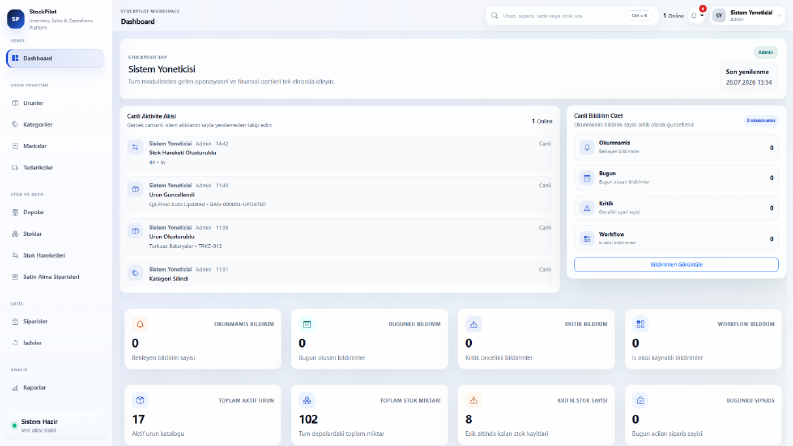This screenshot has width=793, height=446.
Task: Click the Canli Aktivite Akisi heading
Action: point(151,116)
